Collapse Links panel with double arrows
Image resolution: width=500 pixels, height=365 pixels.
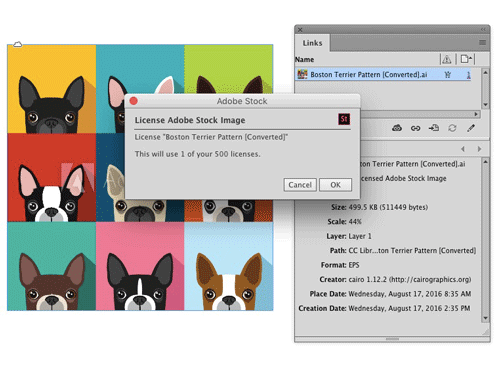click(x=483, y=30)
